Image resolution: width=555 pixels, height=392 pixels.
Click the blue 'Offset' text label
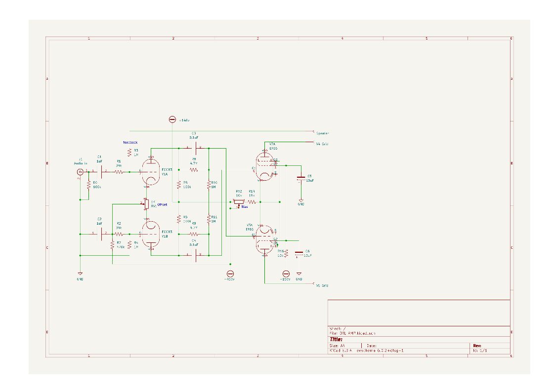(x=162, y=205)
